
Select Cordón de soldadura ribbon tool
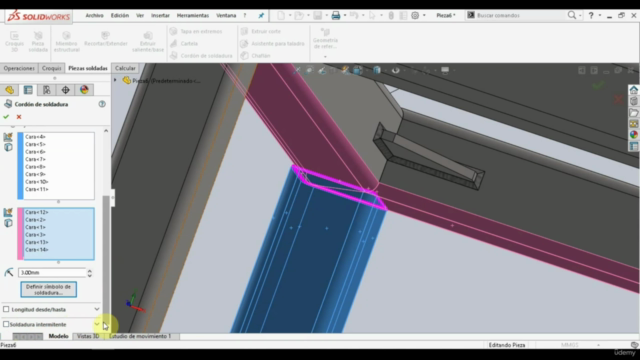point(201,56)
